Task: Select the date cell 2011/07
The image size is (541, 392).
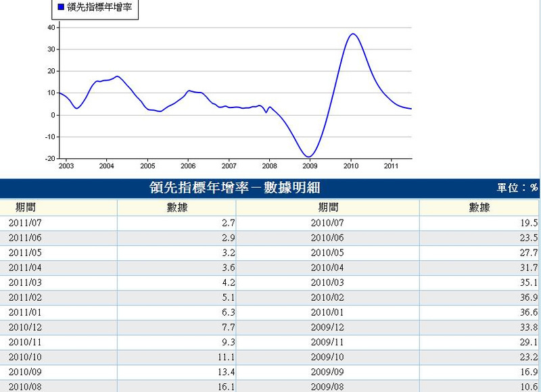Action: [x=25, y=223]
